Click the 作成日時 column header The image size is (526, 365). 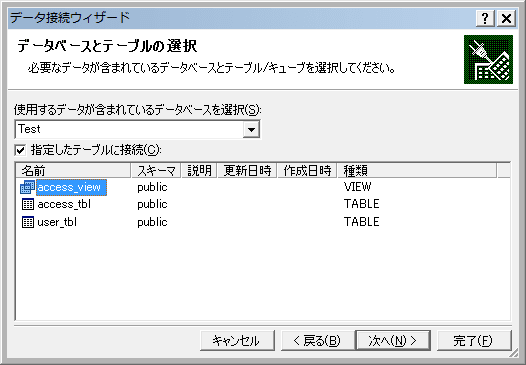click(307, 171)
